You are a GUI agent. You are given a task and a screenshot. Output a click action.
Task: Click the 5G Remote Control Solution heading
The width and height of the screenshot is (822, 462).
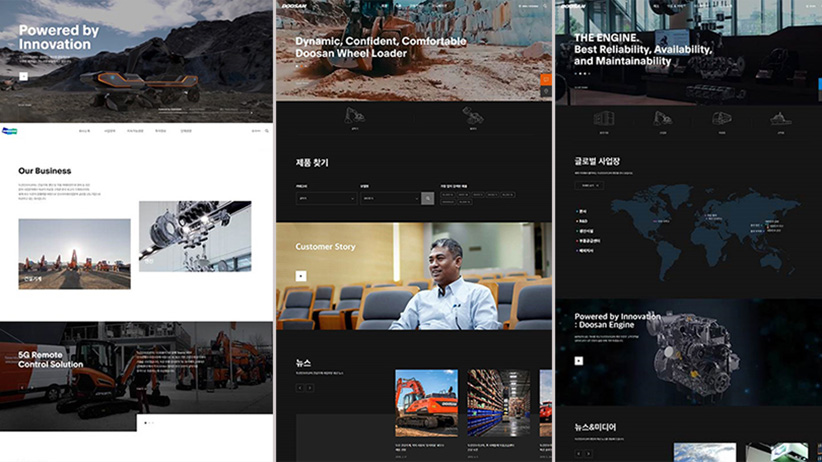50,360
